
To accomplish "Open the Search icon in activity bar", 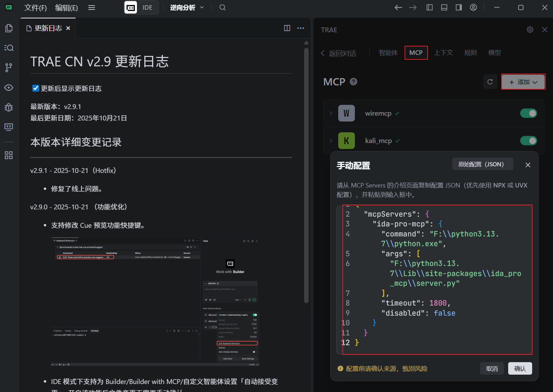I will tap(9, 48).
